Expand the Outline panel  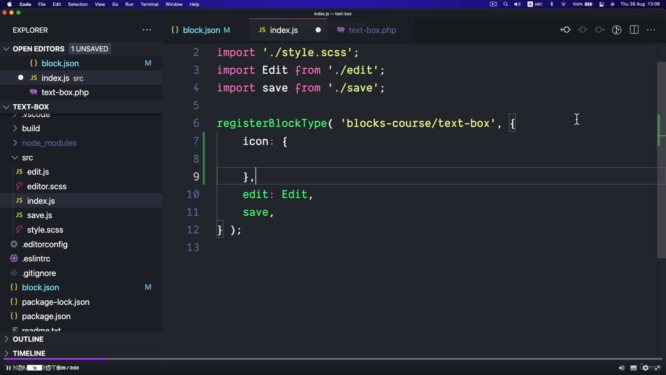[x=6, y=339]
